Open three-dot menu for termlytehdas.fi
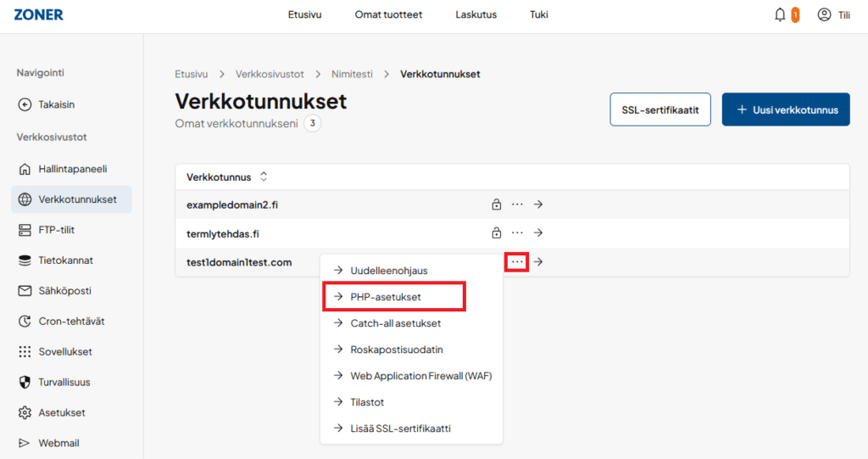This screenshot has height=459, width=868. [516, 232]
